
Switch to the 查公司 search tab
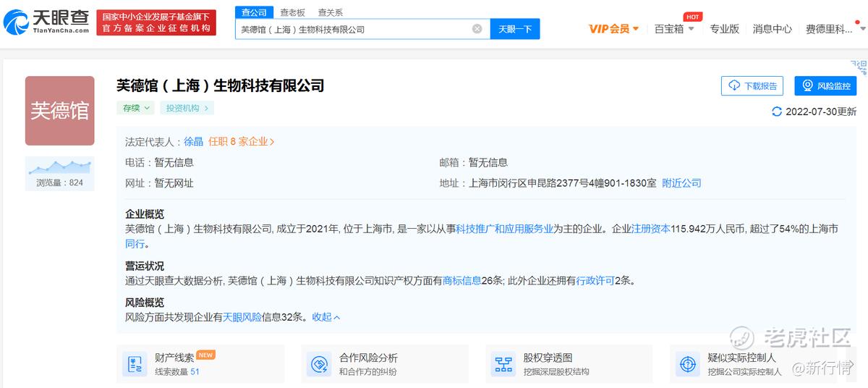[254, 12]
